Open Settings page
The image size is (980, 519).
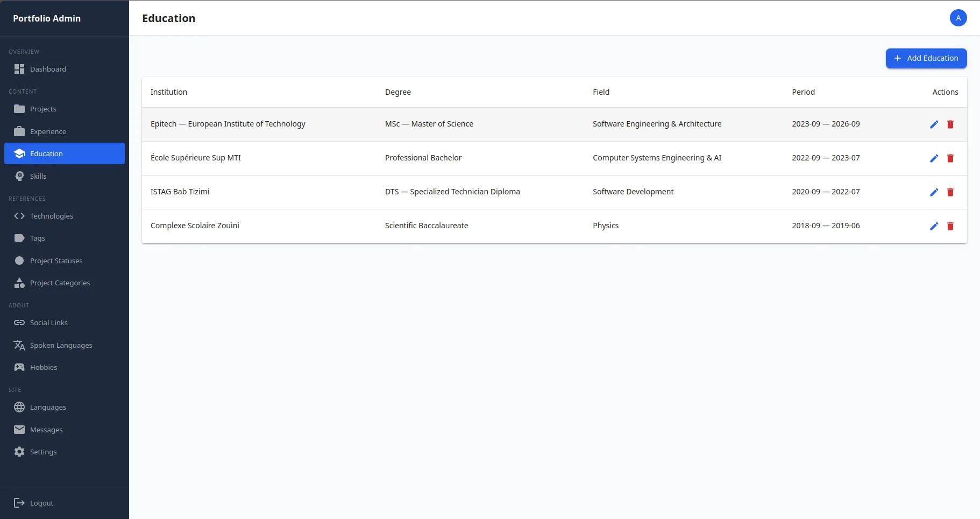[65, 452]
